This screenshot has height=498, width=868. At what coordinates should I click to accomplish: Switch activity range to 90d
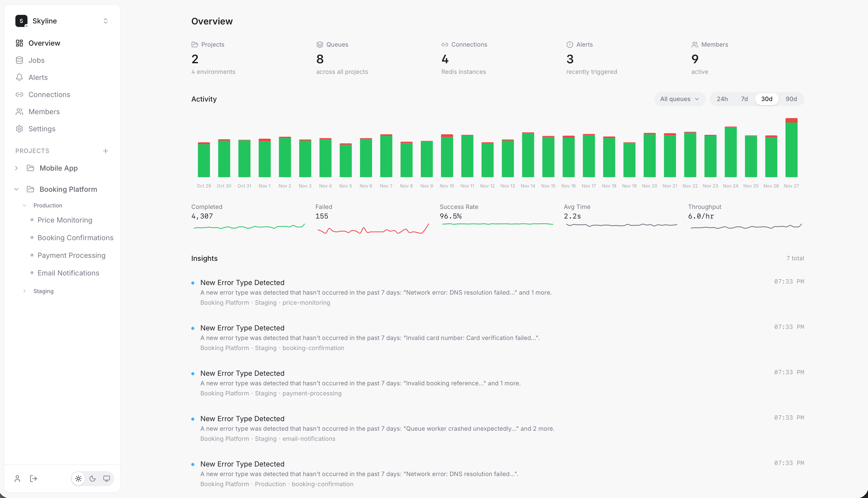791,99
